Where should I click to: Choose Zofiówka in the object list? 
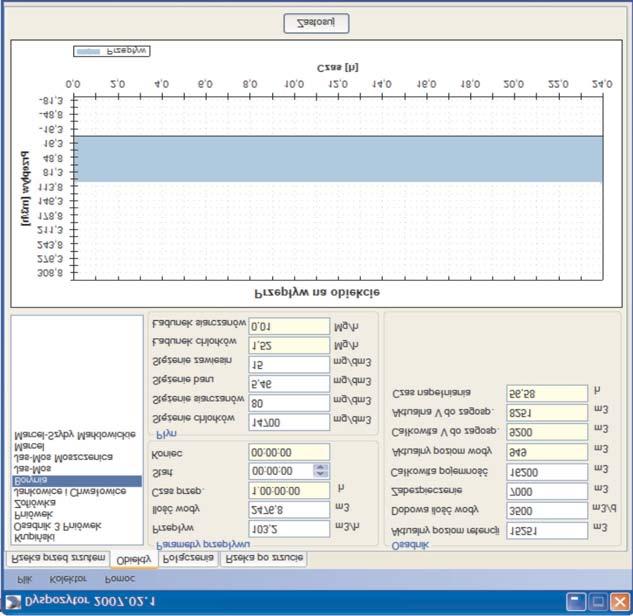35,503
